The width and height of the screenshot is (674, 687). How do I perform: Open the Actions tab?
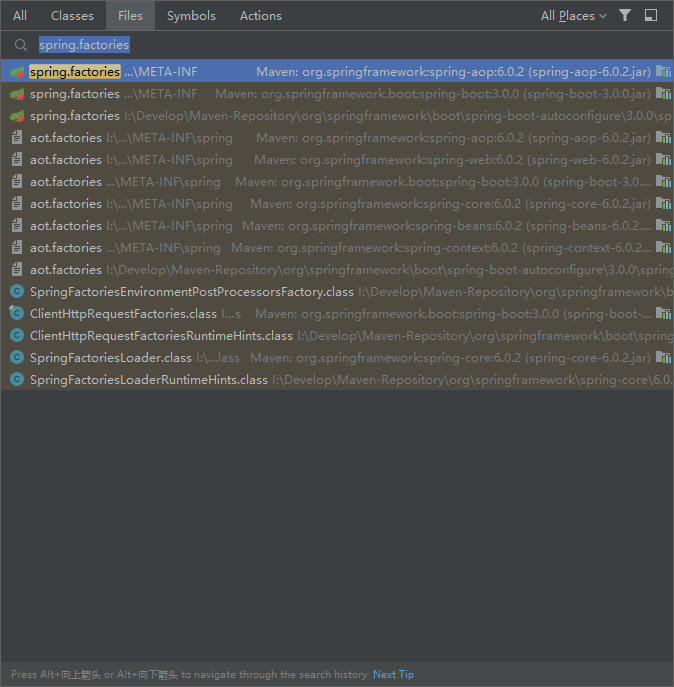[261, 16]
